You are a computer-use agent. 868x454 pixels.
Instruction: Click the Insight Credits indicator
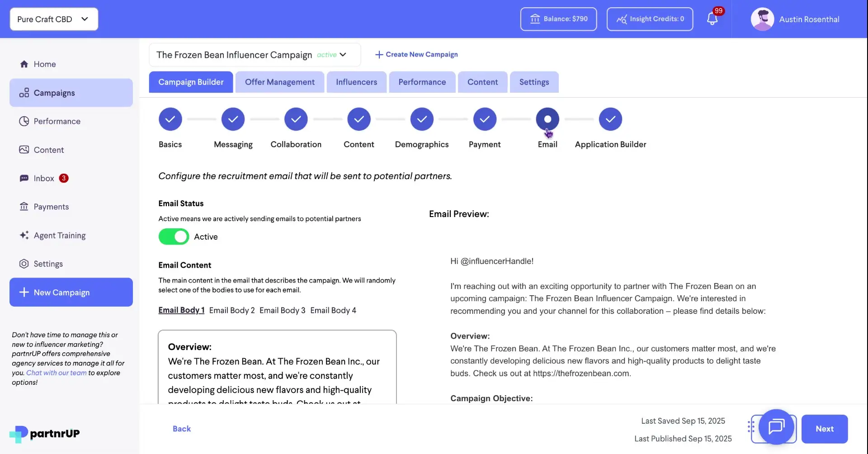[650, 19]
